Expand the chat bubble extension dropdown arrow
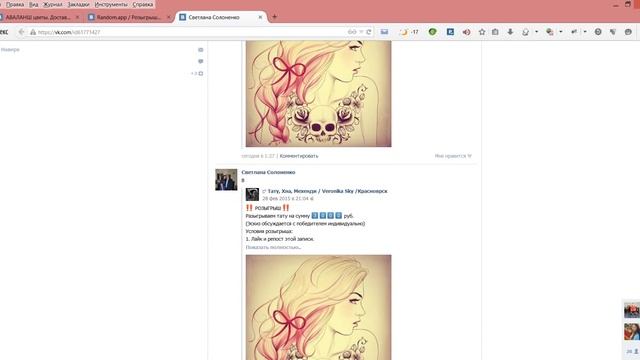Screen dimensions: 640x360 (x=536, y=32)
